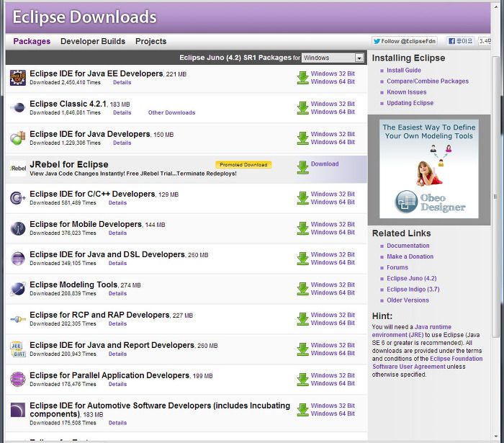Click Make a Donation link
This screenshot has width=504, height=443.
pos(410,257)
